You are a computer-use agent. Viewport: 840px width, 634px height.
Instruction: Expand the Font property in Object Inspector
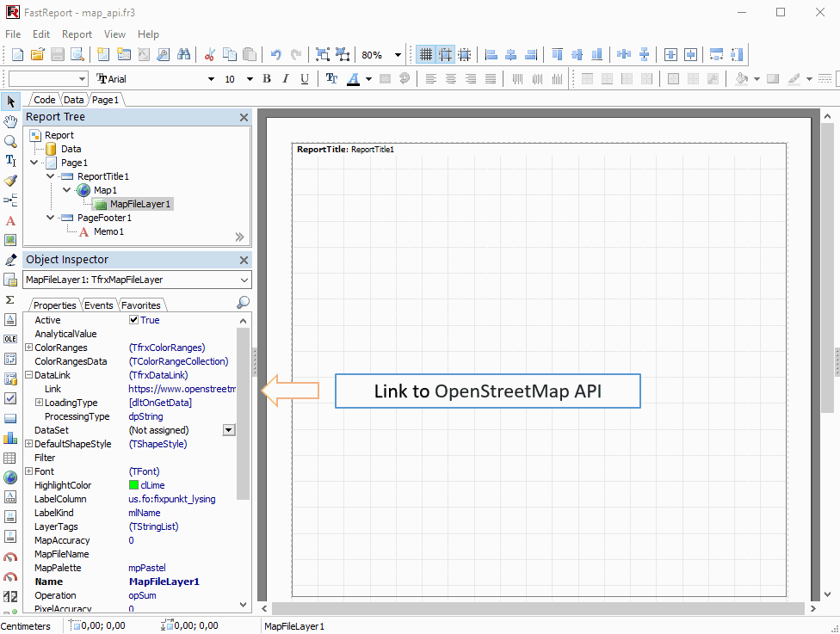point(29,471)
